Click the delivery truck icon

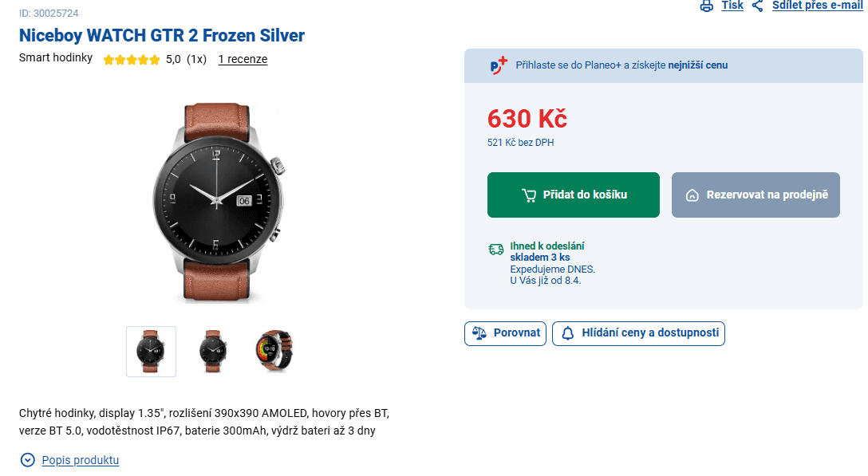point(496,250)
